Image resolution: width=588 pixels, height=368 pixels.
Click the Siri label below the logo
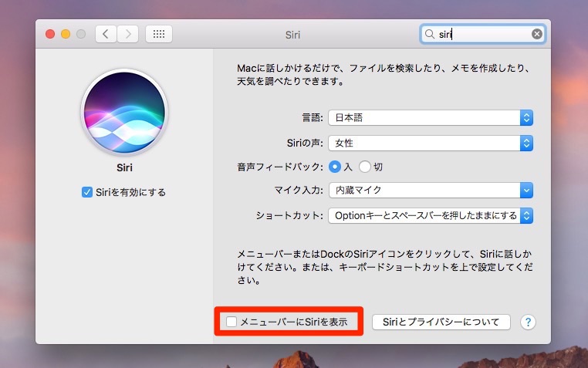coord(124,167)
